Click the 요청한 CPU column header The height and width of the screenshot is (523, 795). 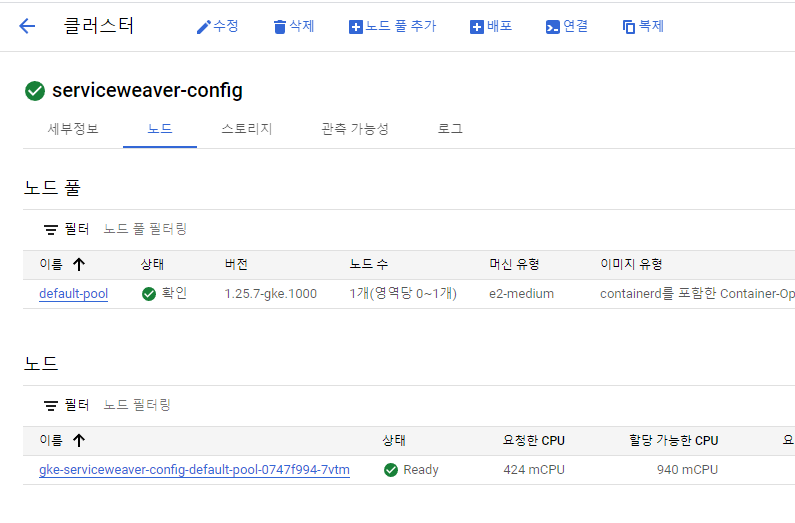(533, 441)
